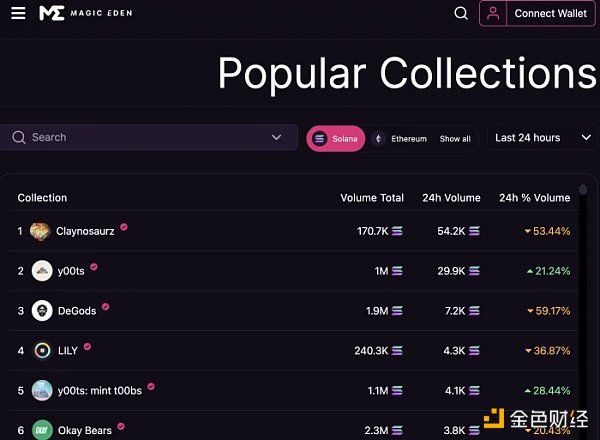
Task: Click the Connect Wallet button
Action: 550,14
